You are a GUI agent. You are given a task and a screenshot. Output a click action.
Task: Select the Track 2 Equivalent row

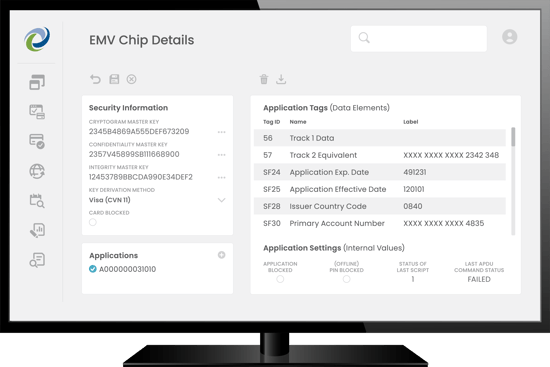(380, 155)
